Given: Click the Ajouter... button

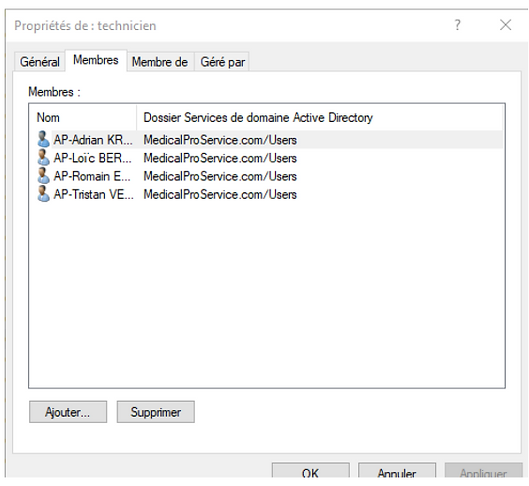Looking at the screenshot, I should (68, 412).
